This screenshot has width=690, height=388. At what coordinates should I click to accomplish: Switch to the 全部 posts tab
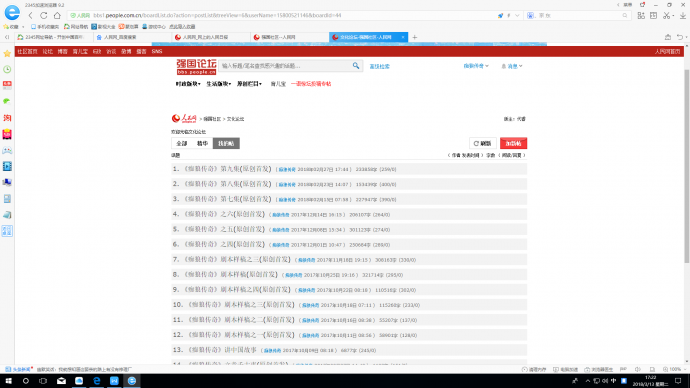pos(182,143)
